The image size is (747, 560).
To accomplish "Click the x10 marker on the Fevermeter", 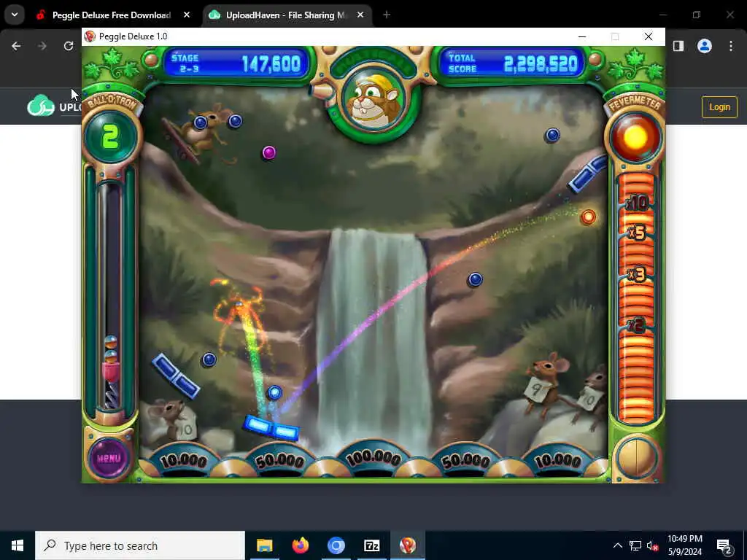I will 637,203.
